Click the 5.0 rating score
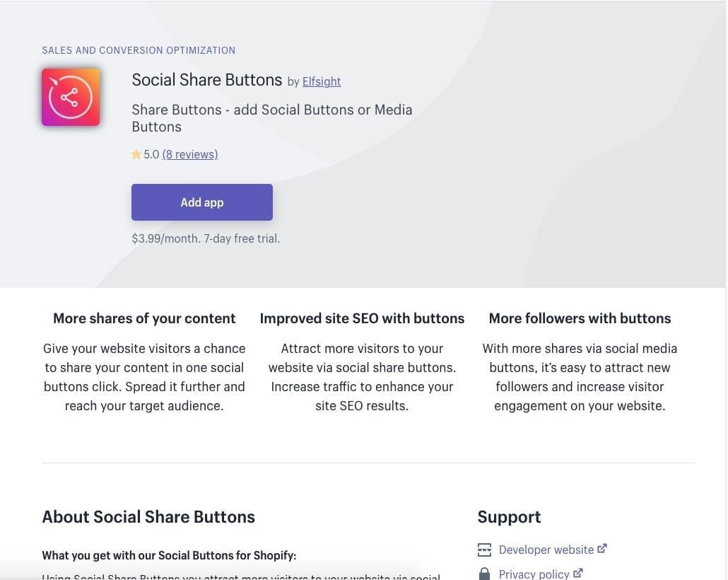This screenshot has width=728, height=580. coord(151,154)
